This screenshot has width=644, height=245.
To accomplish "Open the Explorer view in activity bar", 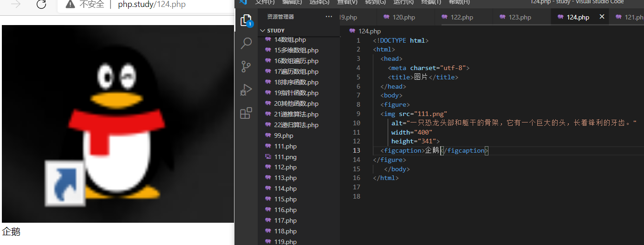I will pyautogui.click(x=246, y=20).
